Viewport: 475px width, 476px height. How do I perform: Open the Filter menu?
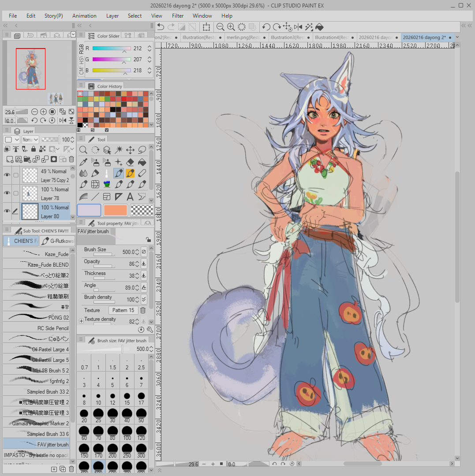coord(178,16)
